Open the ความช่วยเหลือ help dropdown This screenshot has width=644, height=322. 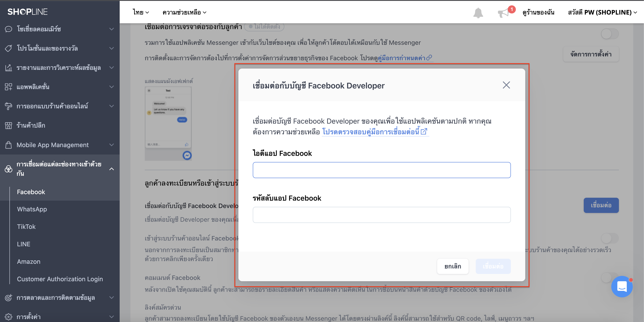click(184, 12)
